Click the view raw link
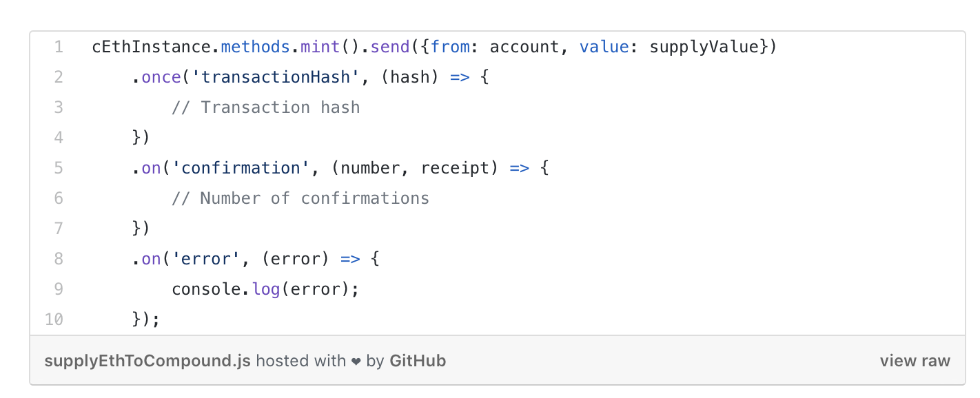980x398 pixels. pos(915,361)
